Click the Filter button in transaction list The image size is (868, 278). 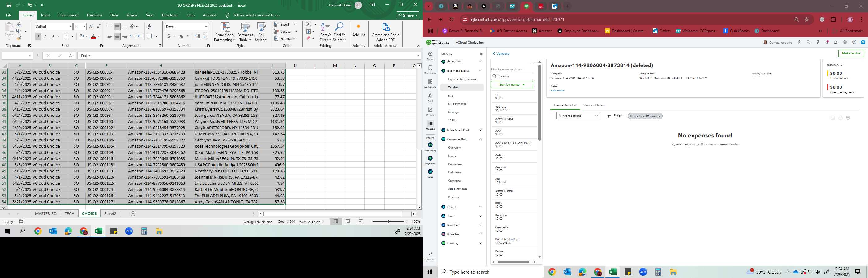point(614,116)
